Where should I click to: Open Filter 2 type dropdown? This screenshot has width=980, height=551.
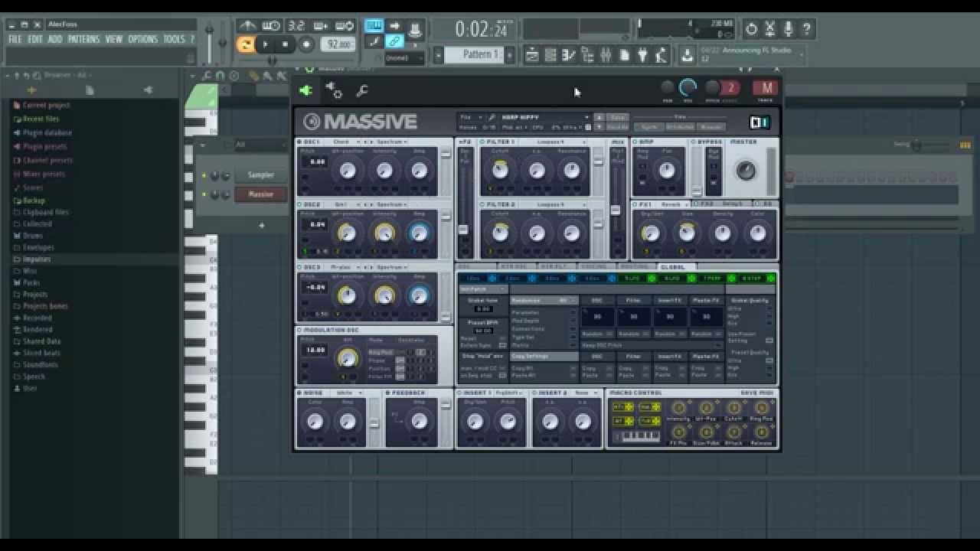click(x=560, y=205)
